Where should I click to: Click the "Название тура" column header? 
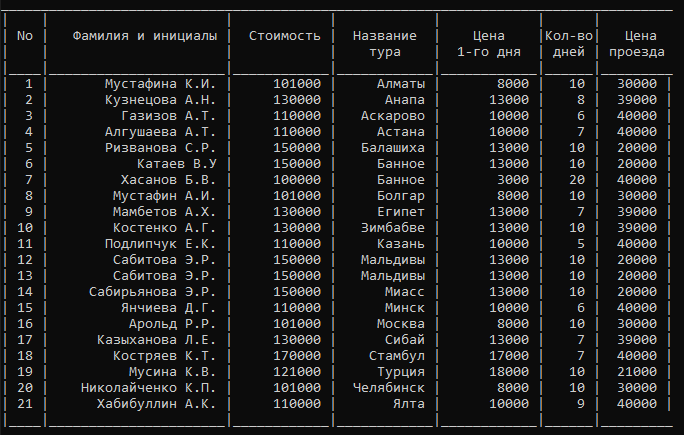click(x=385, y=44)
